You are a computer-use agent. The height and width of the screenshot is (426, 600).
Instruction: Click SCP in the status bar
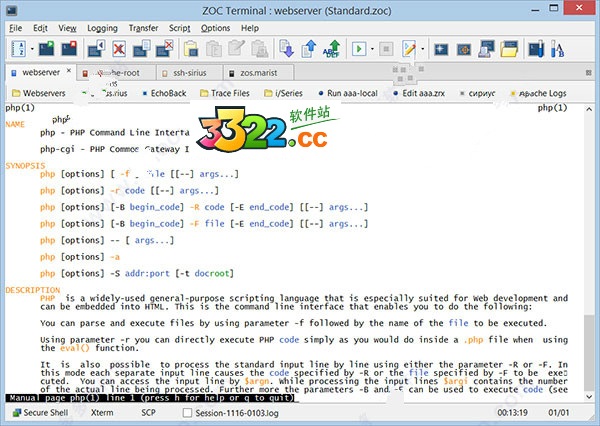148,413
